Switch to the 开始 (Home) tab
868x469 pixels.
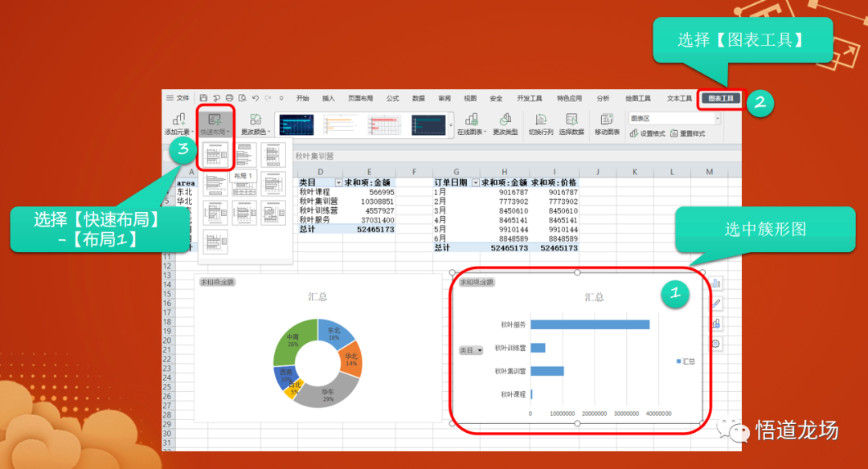tap(302, 99)
